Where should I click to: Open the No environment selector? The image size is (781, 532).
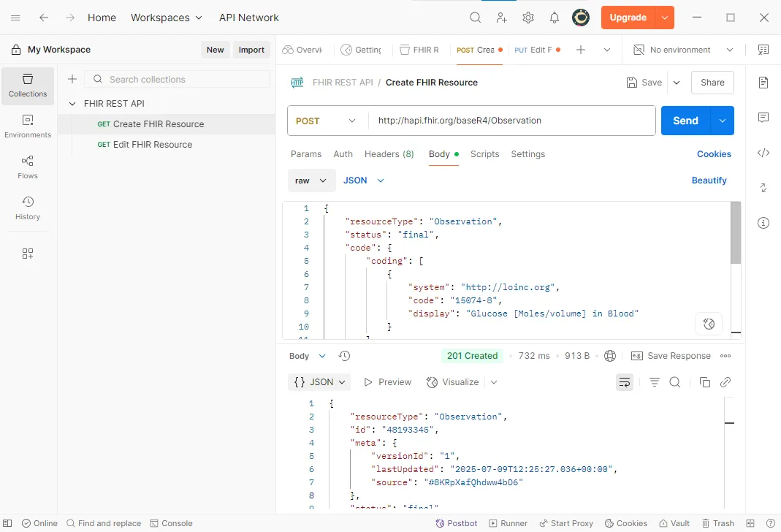coord(683,50)
